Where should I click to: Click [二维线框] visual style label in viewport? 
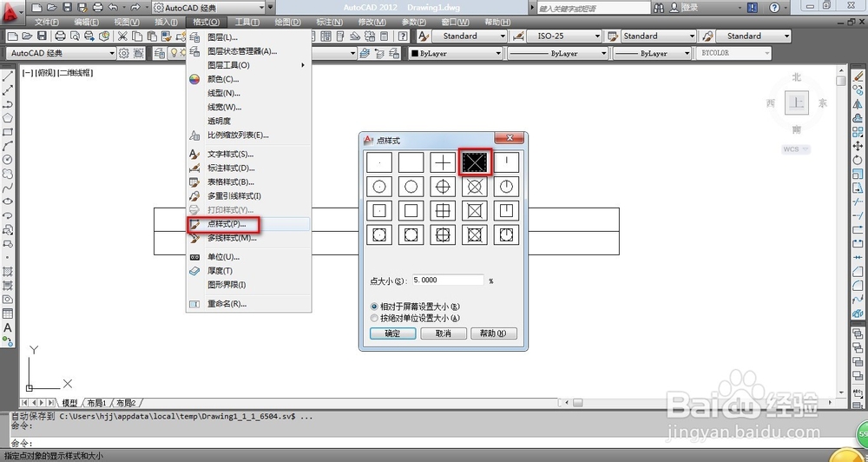point(76,73)
